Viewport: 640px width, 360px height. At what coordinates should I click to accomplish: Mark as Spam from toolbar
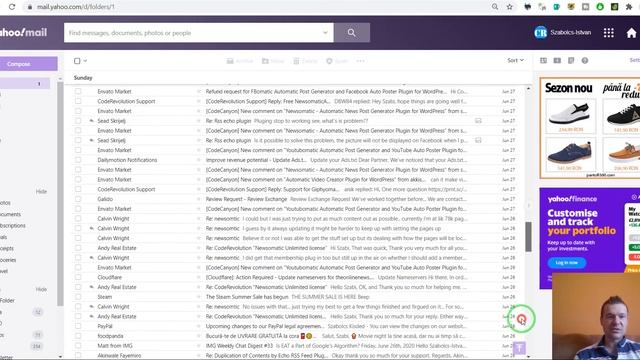tap(337, 61)
